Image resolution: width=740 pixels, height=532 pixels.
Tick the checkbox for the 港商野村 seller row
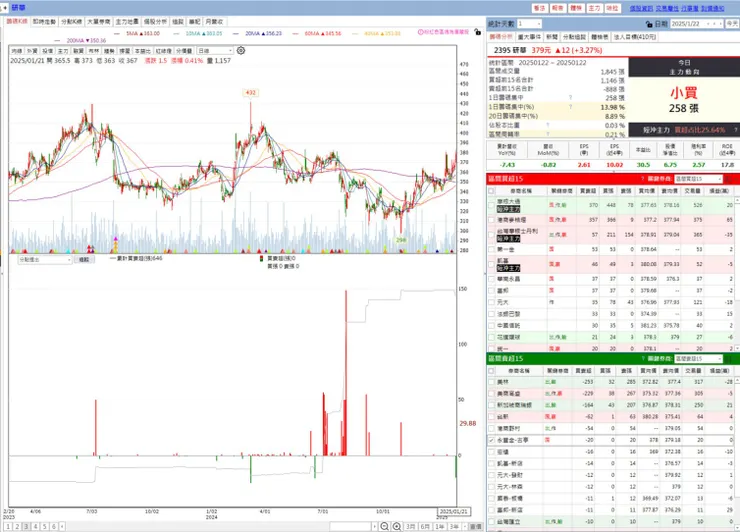[x=491, y=429]
